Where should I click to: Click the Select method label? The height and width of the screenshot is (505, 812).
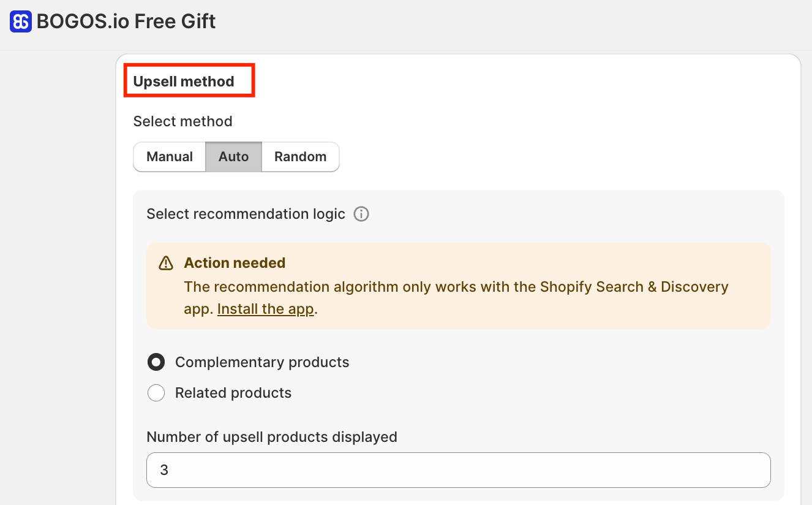[x=182, y=121]
